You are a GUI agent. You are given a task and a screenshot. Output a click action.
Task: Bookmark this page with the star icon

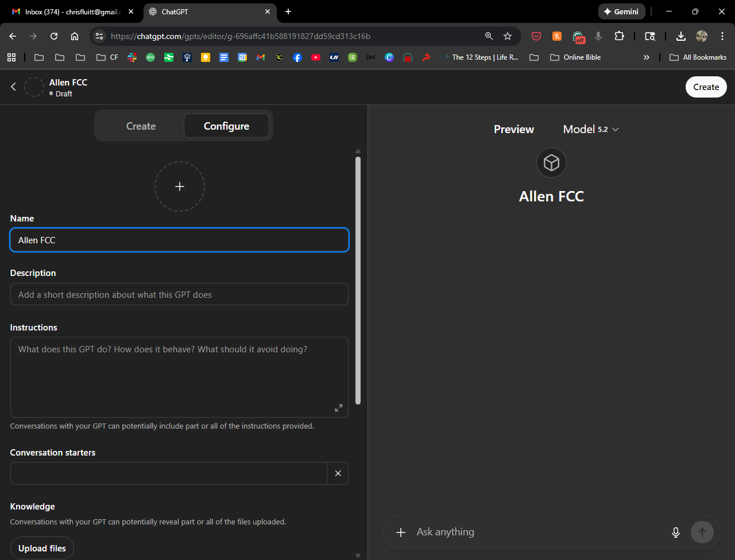508,36
